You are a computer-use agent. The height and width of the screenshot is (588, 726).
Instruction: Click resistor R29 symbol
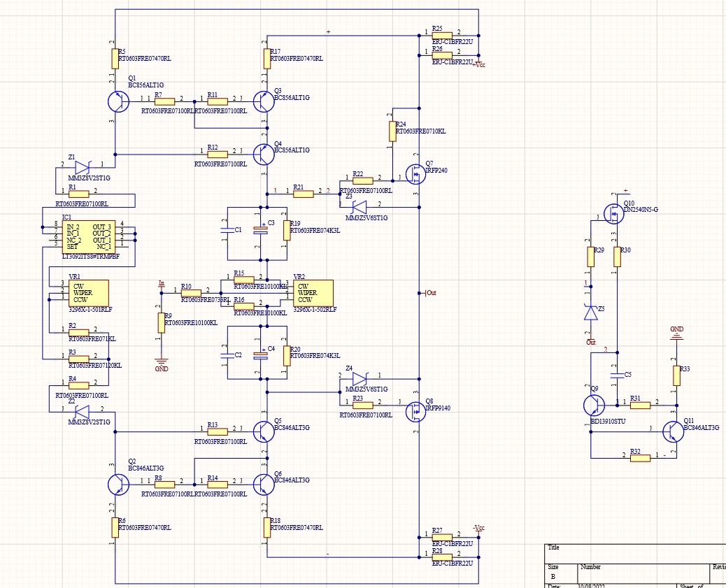point(591,257)
